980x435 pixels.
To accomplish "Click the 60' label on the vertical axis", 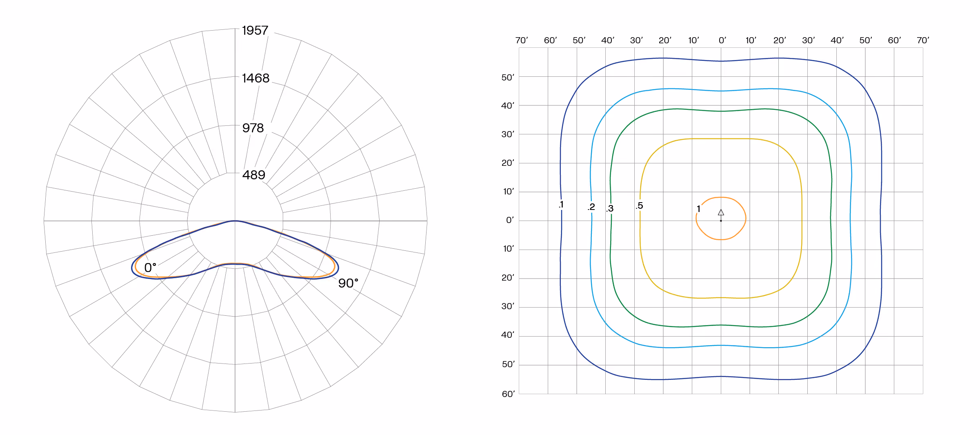I will pos(508,394).
